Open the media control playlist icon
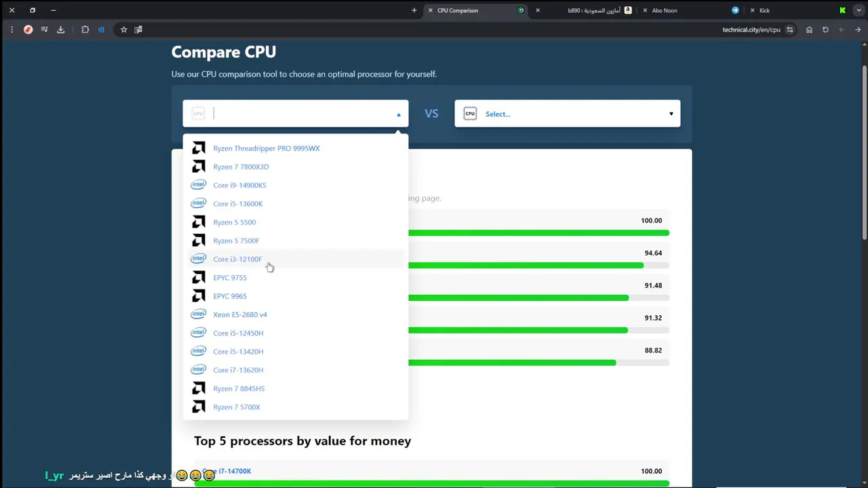This screenshot has width=868, height=488. coord(44,30)
